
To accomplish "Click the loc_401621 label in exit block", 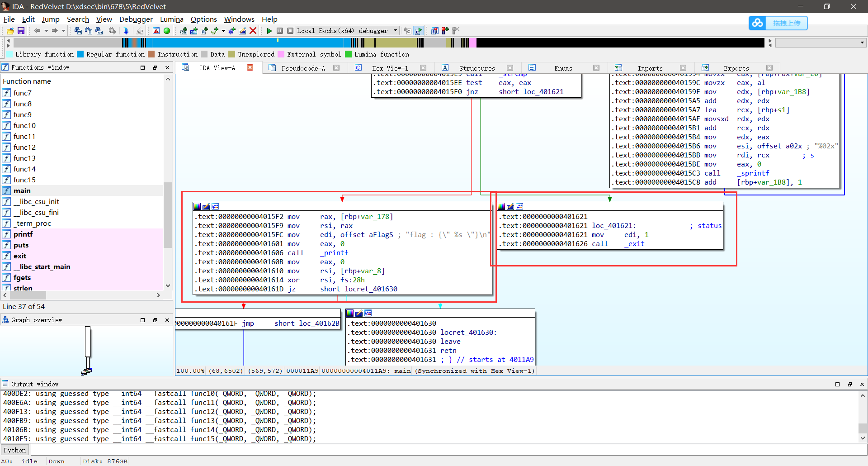I will click(614, 226).
